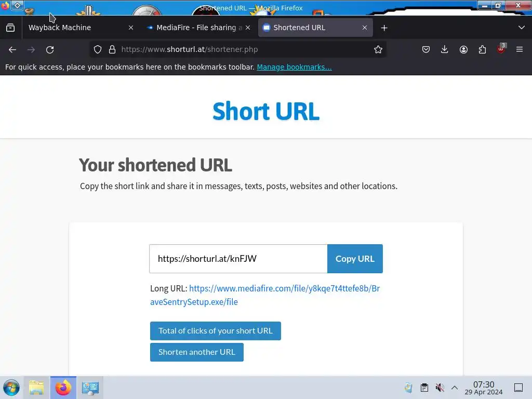The image size is (532, 399).
Task: Open the Downloads panel
Action: (x=445, y=49)
